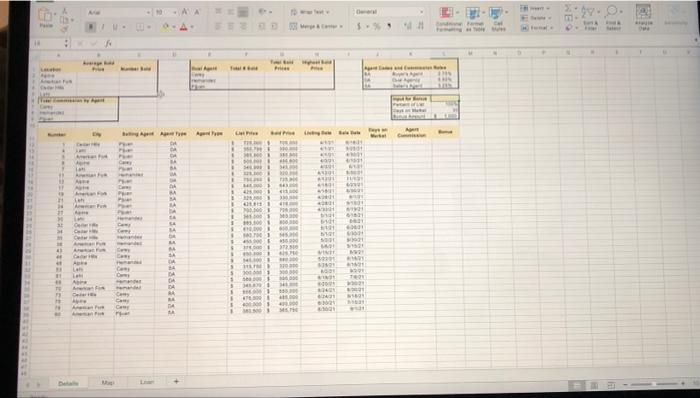Open the font color dropdown arrow
700x398 pixels.
192,28
